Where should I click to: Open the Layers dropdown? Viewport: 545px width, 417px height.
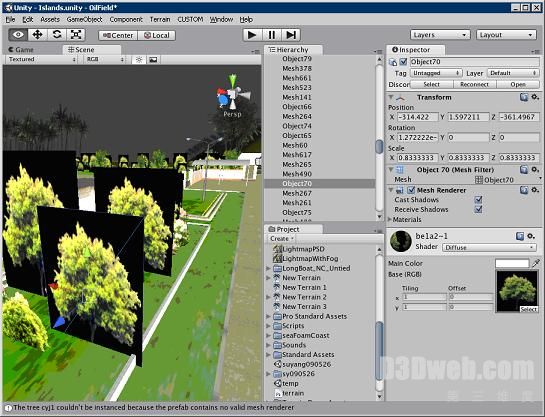440,35
